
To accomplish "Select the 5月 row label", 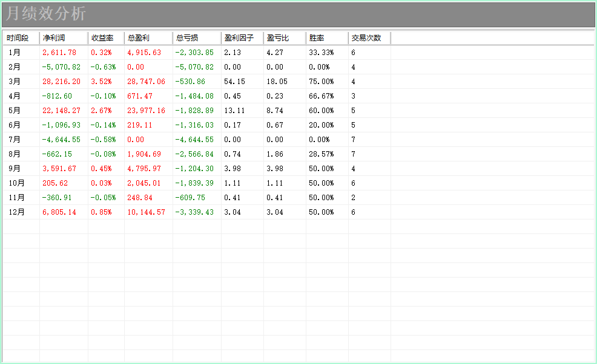I will click(15, 110).
